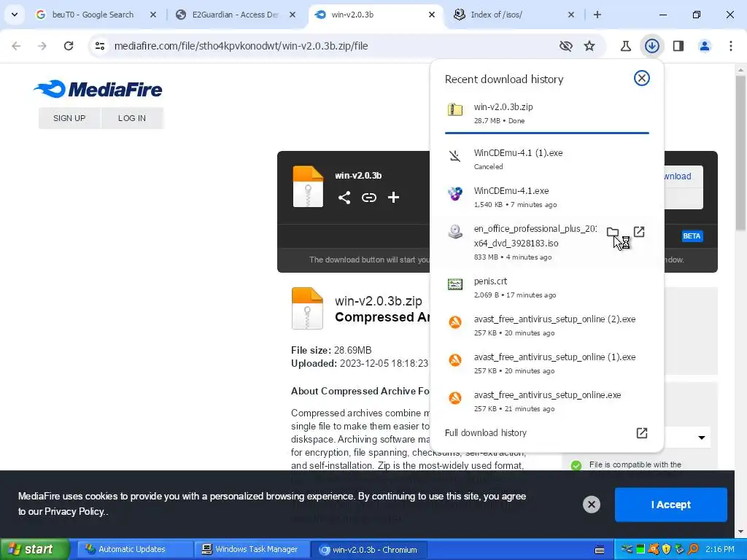Click the scrollbar down arrow
The image size is (747, 560).
(x=740, y=532)
